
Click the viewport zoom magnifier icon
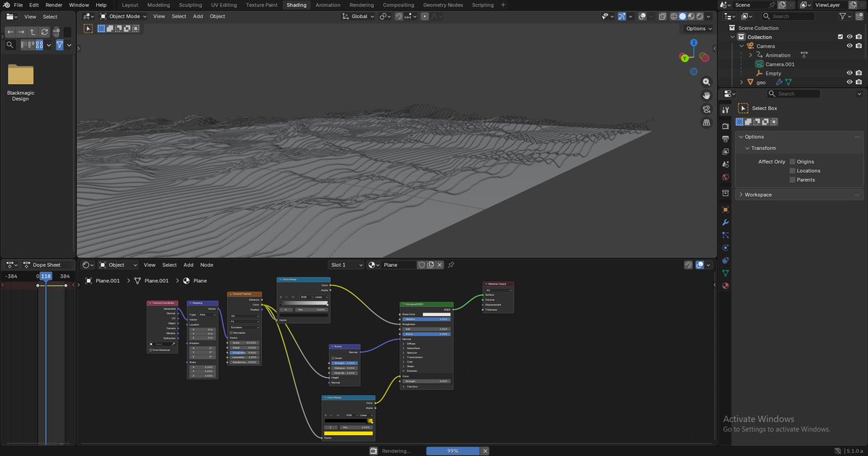tap(706, 82)
